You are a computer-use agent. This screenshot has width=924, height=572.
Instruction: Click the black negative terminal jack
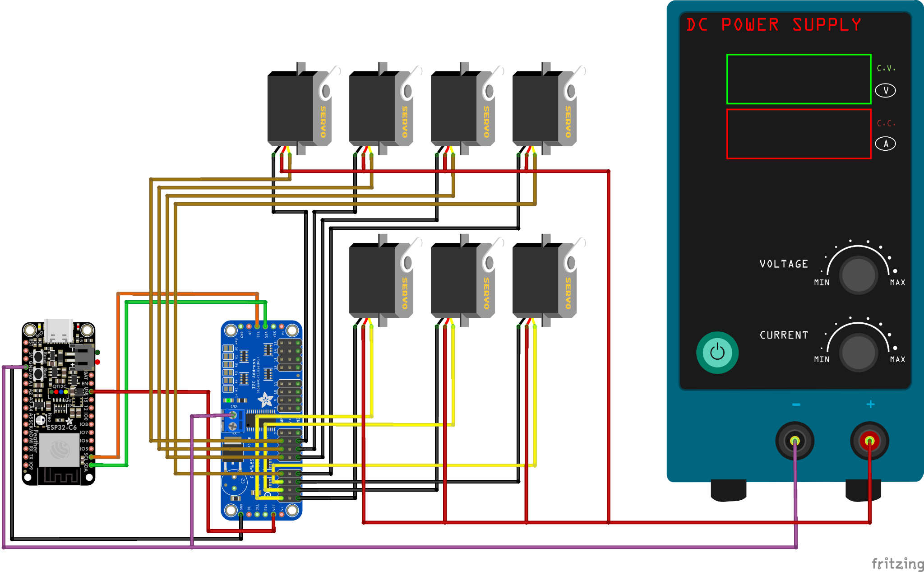(x=795, y=441)
